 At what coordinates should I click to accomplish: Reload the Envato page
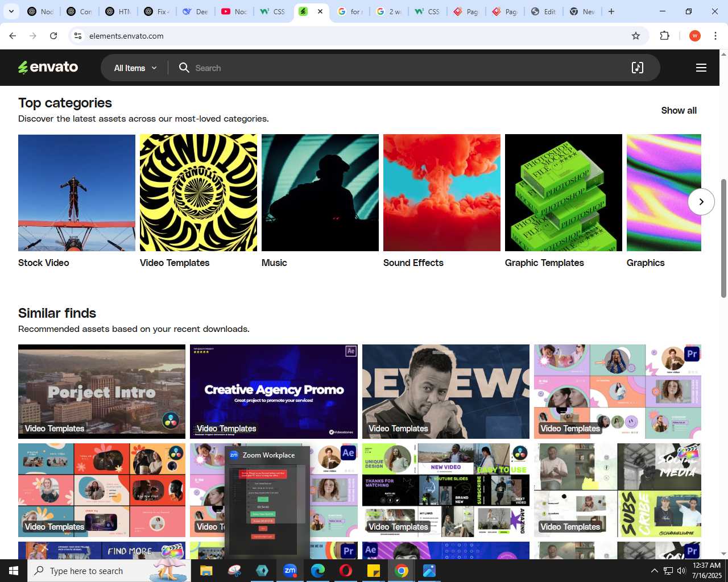[53, 36]
